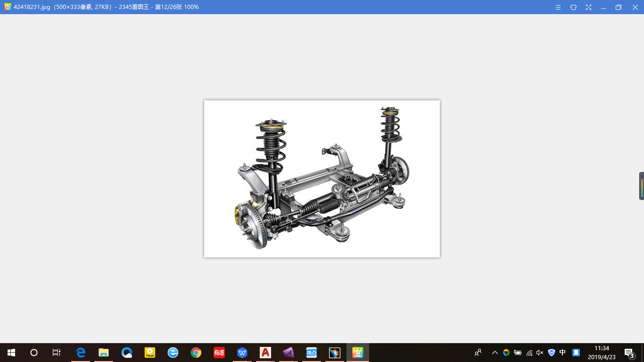Screen dimensions: 644x362
Task: Open the blue shield security tray icon
Action: tap(552, 353)
